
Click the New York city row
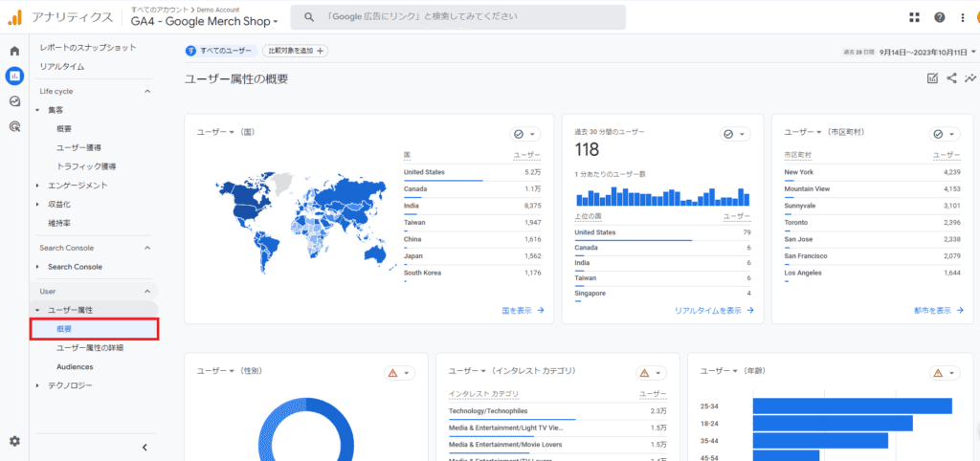872,173
